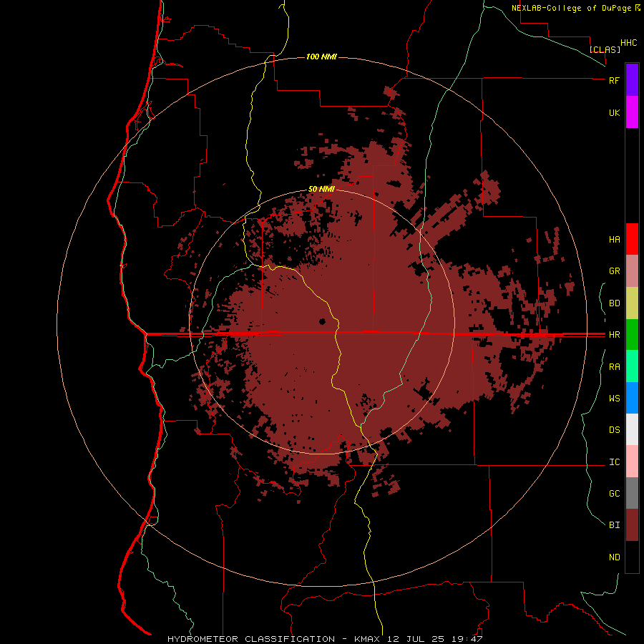Click the HYDROMETEOR CLASSIFICATION title text

(x=251, y=639)
